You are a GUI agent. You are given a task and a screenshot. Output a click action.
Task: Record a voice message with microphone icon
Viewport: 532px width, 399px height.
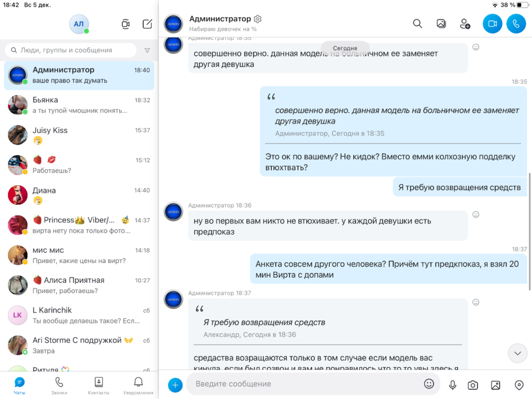pyautogui.click(x=453, y=385)
